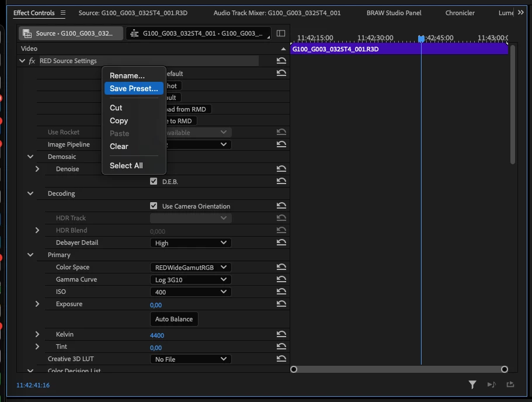
Task: Switch to Source G100_G003 monitor tab
Action: coord(133,13)
